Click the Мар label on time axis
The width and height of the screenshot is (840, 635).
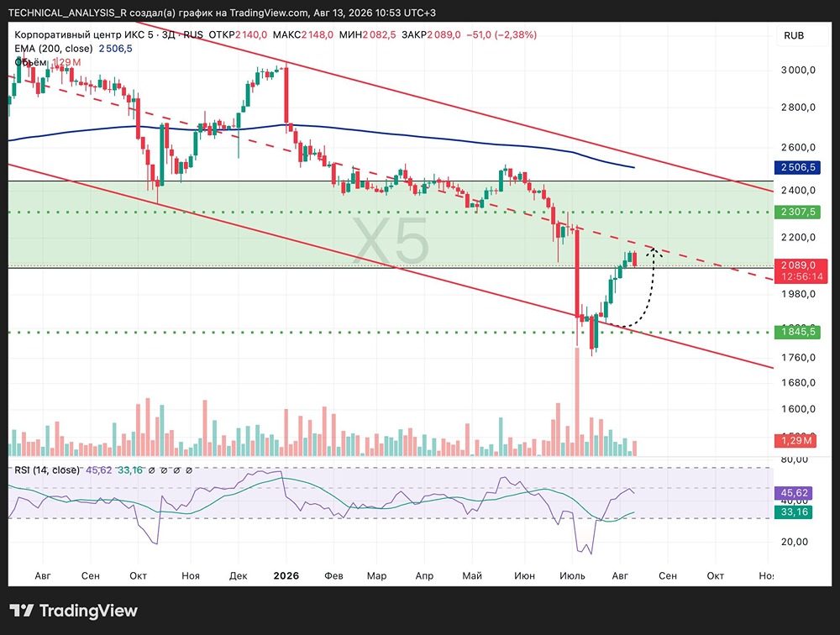click(376, 576)
